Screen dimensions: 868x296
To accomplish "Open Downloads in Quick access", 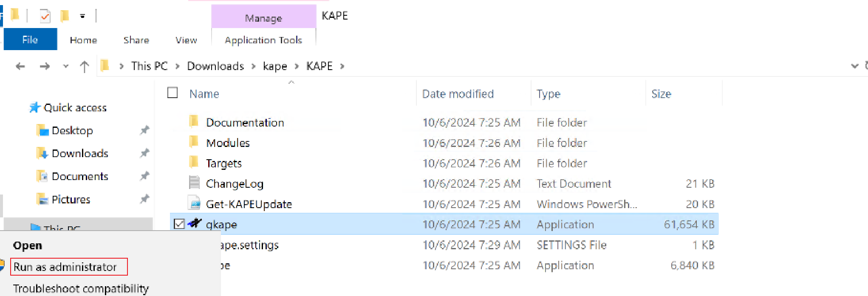I will (80, 153).
